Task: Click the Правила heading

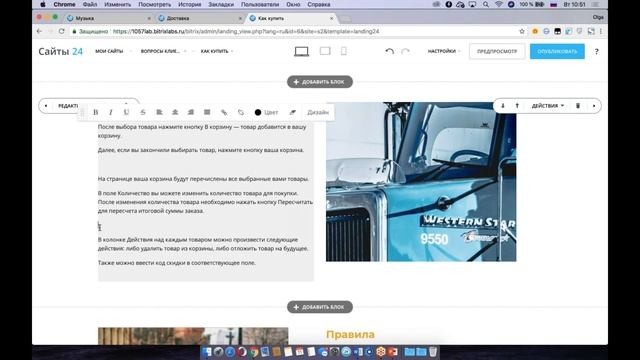Action: tap(350, 335)
